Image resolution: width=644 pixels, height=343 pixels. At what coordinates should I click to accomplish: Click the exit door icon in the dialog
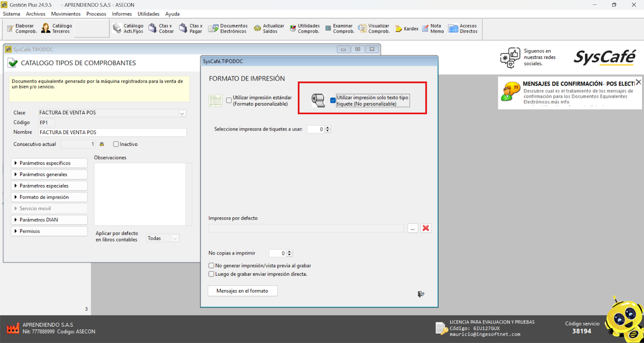421,294
